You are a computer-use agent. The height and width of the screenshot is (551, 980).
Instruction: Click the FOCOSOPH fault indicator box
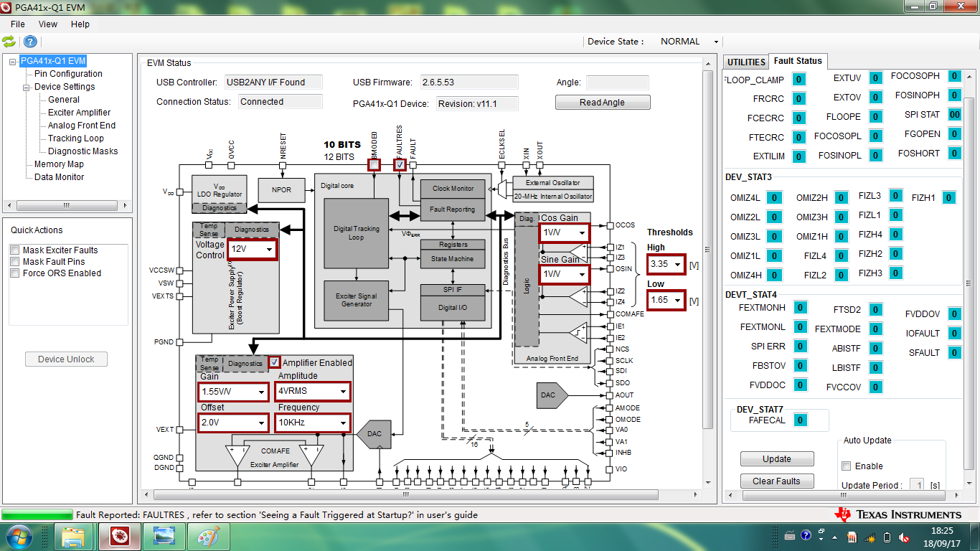954,76
